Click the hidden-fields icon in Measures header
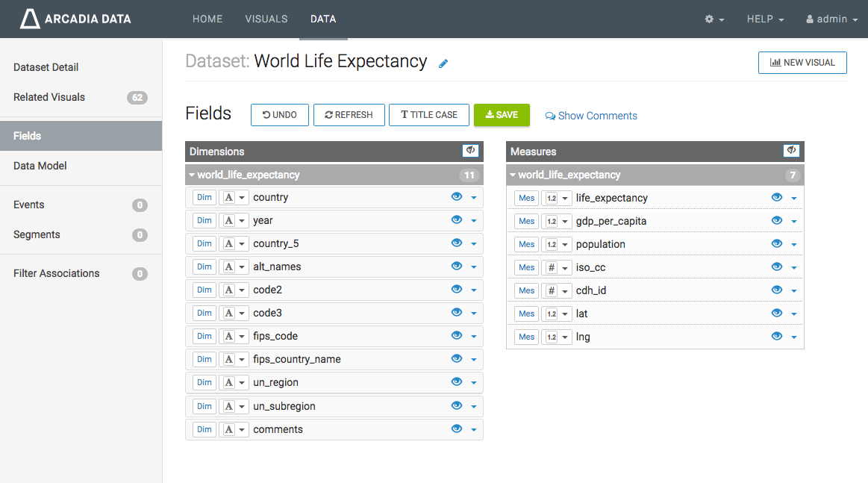Screen dimensions: 868x483 tap(791, 151)
